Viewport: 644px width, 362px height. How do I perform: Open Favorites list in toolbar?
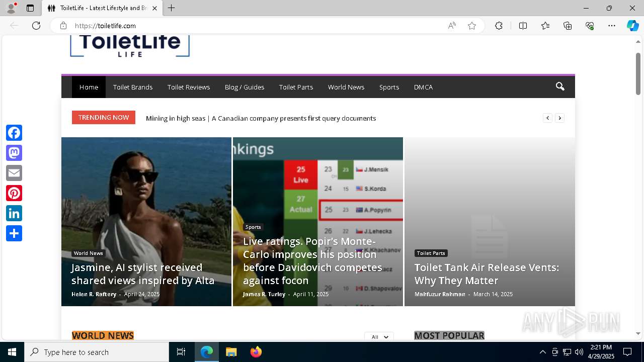[545, 26]
